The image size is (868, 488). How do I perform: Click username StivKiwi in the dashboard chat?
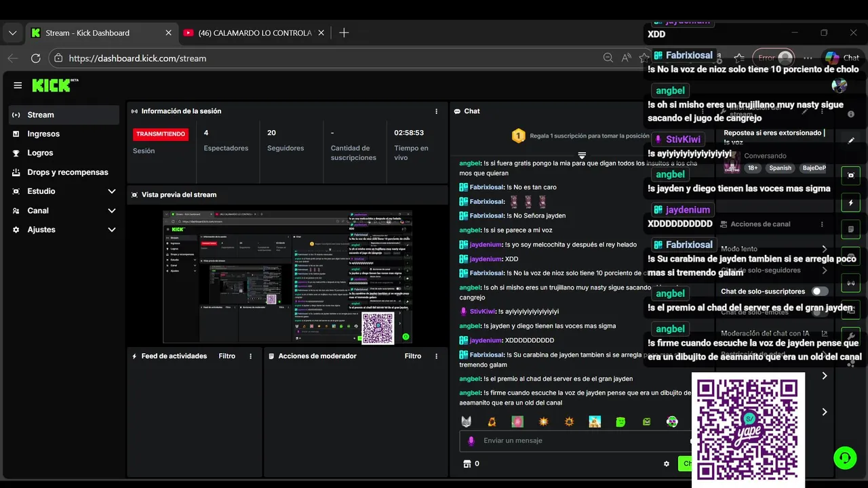[484, 312]
